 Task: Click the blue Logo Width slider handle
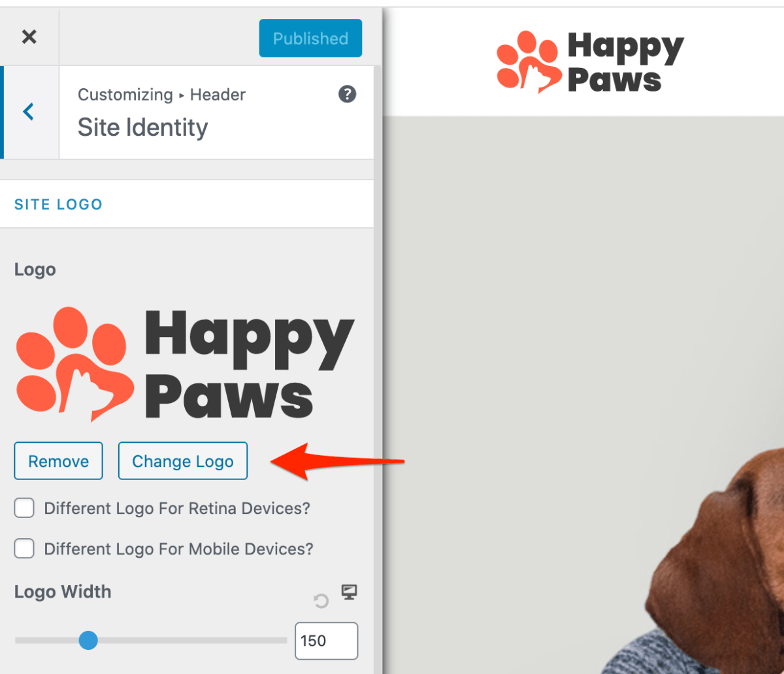88,640
